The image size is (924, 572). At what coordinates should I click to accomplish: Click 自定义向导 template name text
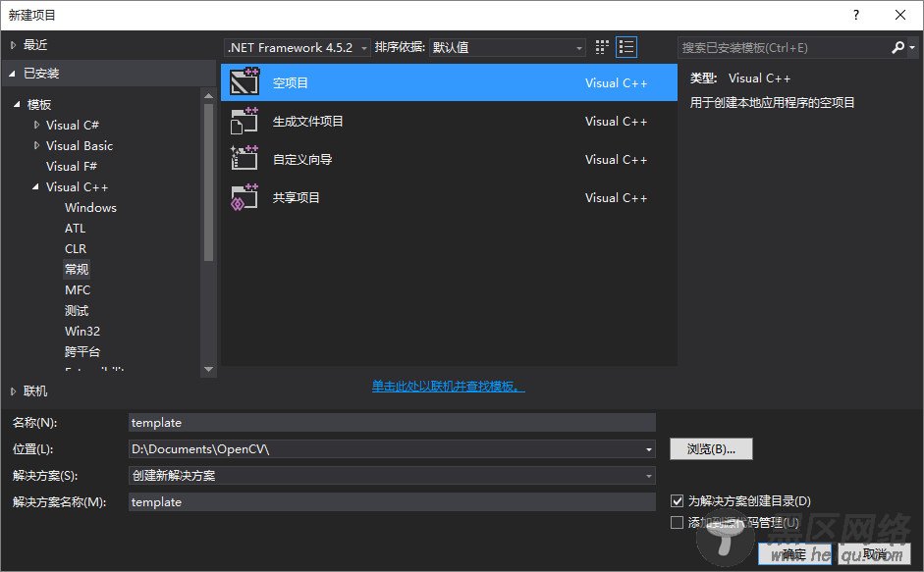(x=302, y=160)
